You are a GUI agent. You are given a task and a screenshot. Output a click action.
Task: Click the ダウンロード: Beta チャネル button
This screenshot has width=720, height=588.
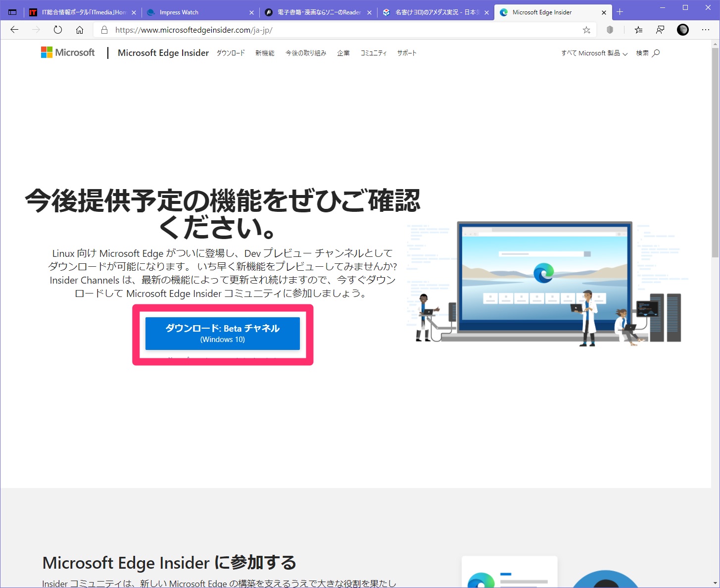223,334
